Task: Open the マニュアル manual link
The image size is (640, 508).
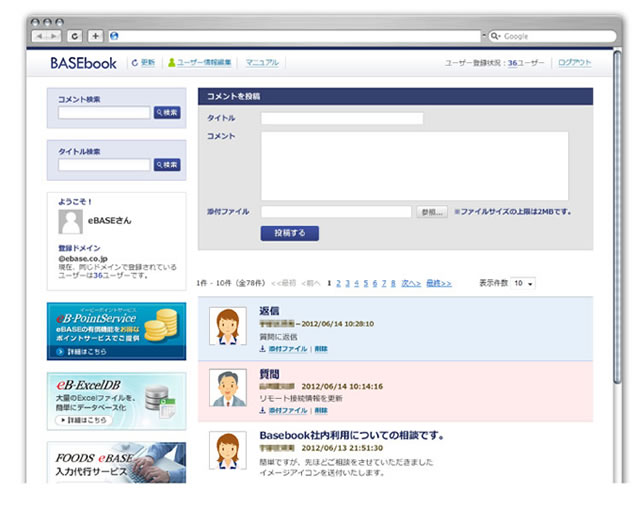Action: click(262, 62)
